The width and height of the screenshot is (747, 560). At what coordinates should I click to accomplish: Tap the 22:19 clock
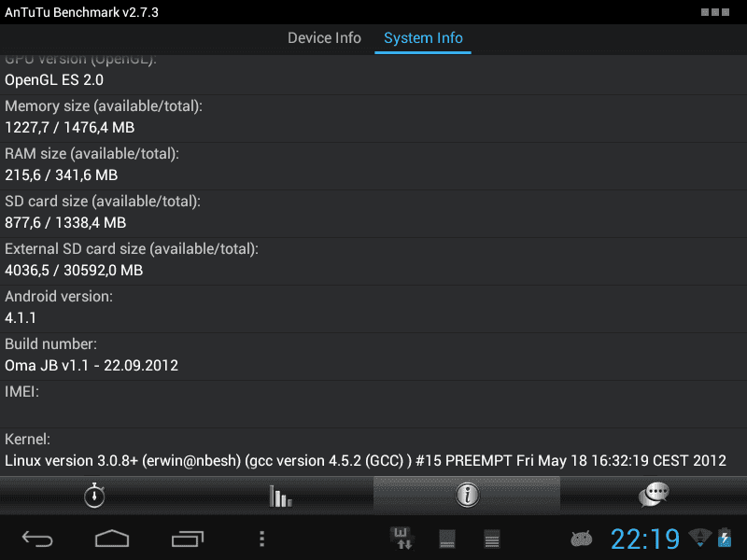(x=645, y=539)
